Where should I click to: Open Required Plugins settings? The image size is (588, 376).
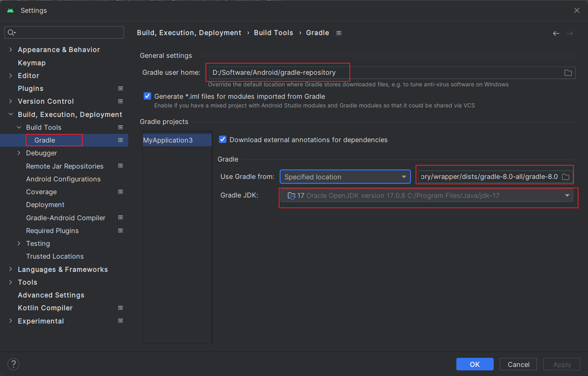[52, 231]
